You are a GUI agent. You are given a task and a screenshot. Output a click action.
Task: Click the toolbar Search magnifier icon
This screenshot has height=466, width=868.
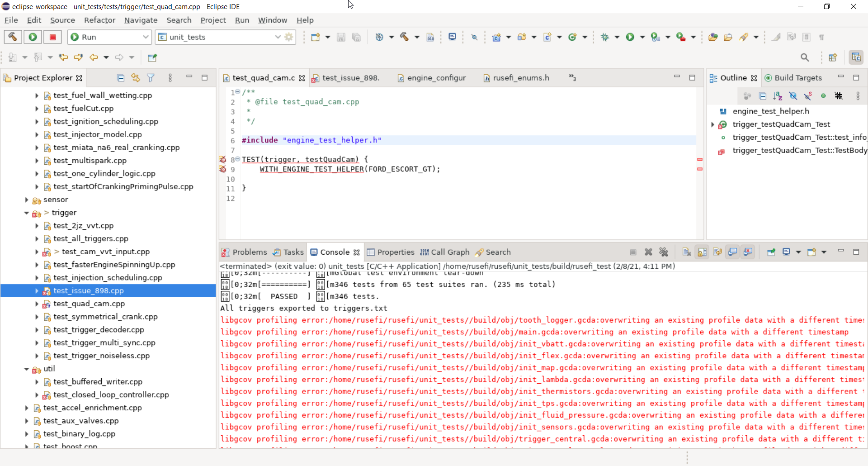tap(805, 57)
